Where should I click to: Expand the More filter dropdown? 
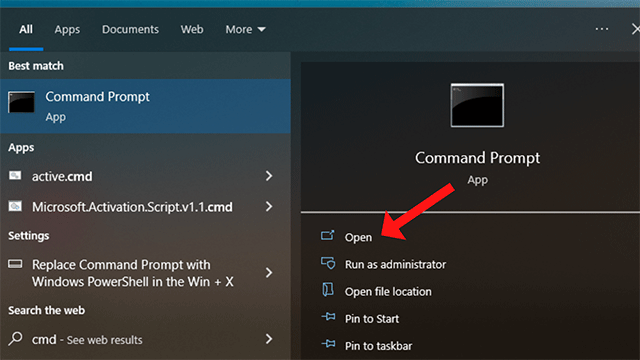(245, 29)
